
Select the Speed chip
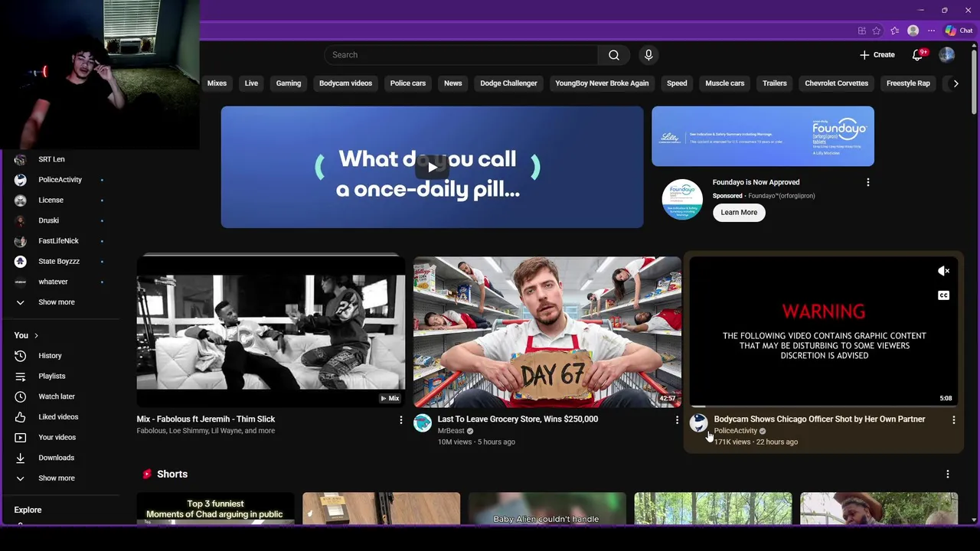(677, 83)
